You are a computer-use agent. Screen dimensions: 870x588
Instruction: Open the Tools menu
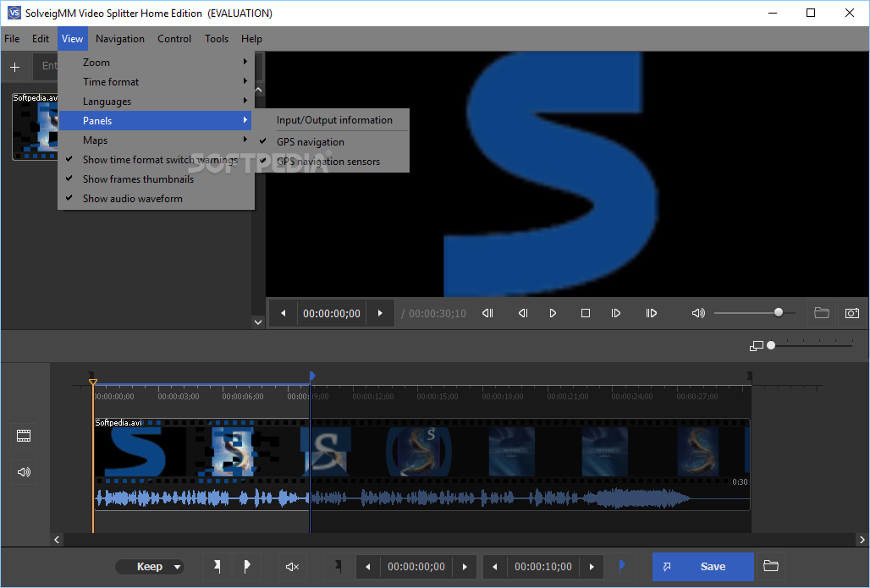pyautogui.click(x=217, y=39)
